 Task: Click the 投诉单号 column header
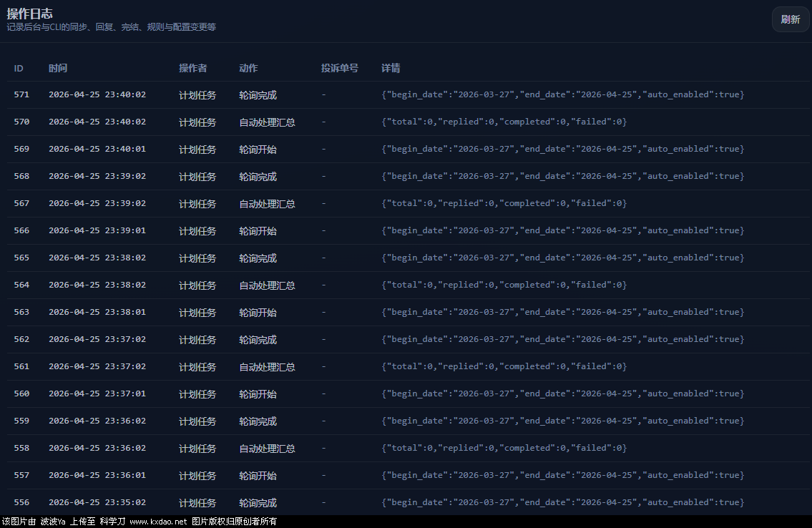click(339, 69)
